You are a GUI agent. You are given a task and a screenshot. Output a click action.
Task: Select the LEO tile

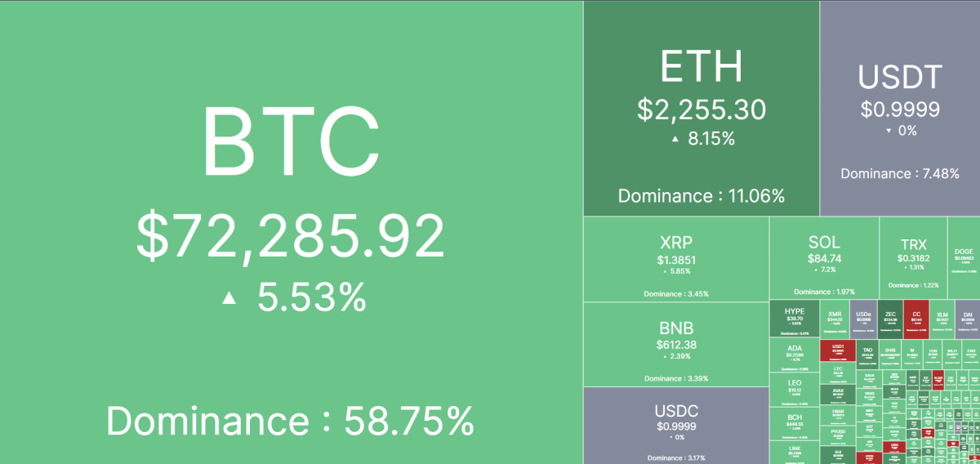click(x=794, y=390)
